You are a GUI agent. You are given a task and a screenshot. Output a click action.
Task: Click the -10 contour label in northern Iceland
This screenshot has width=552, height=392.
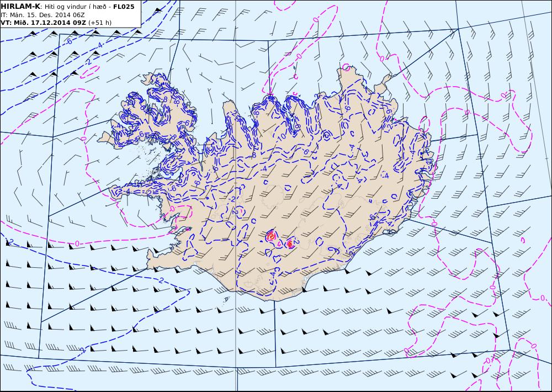click(281, 137)
